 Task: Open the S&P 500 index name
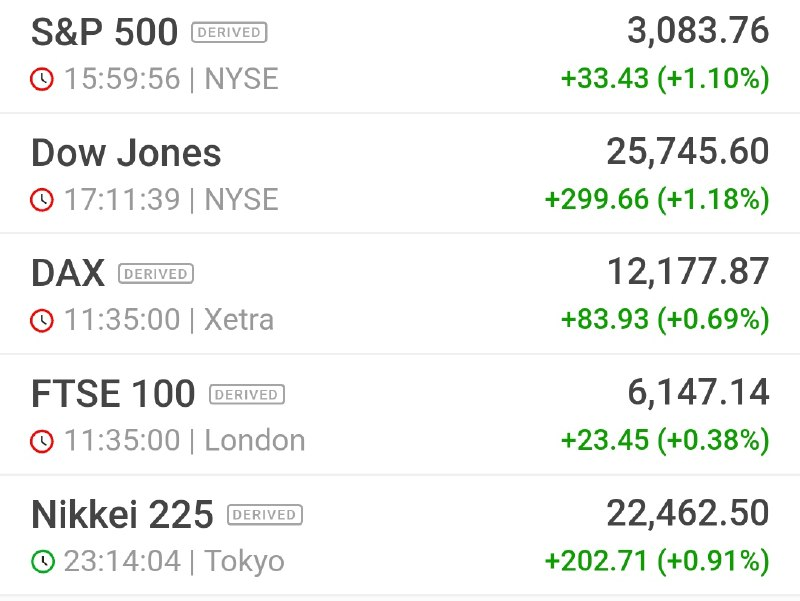(x=105, y=32)
